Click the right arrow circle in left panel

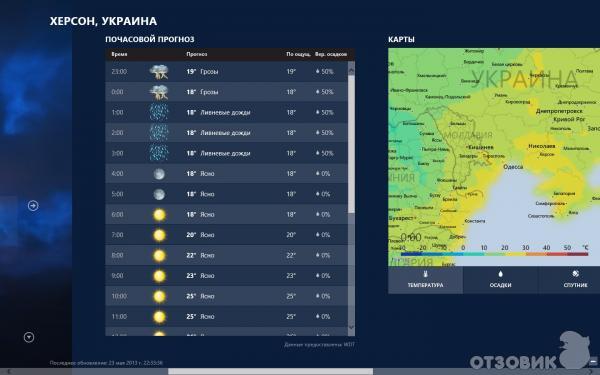[x=33, y=206]
